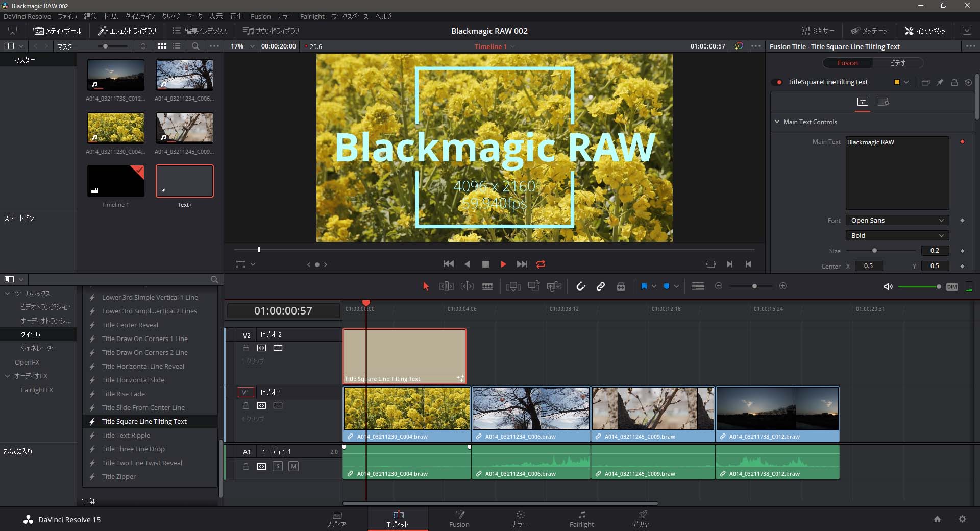
Task: Toggle loop playback
Action: pos(541,264)
